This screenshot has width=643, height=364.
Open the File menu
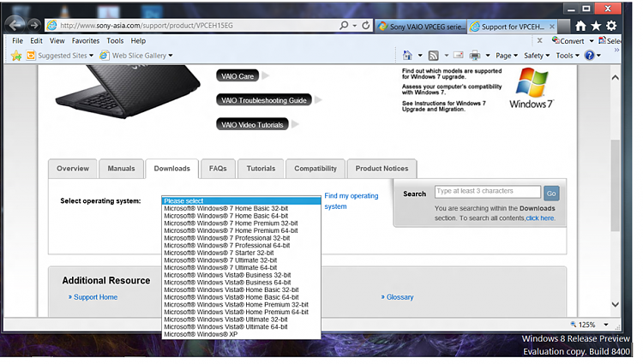[x=18, y=40]
